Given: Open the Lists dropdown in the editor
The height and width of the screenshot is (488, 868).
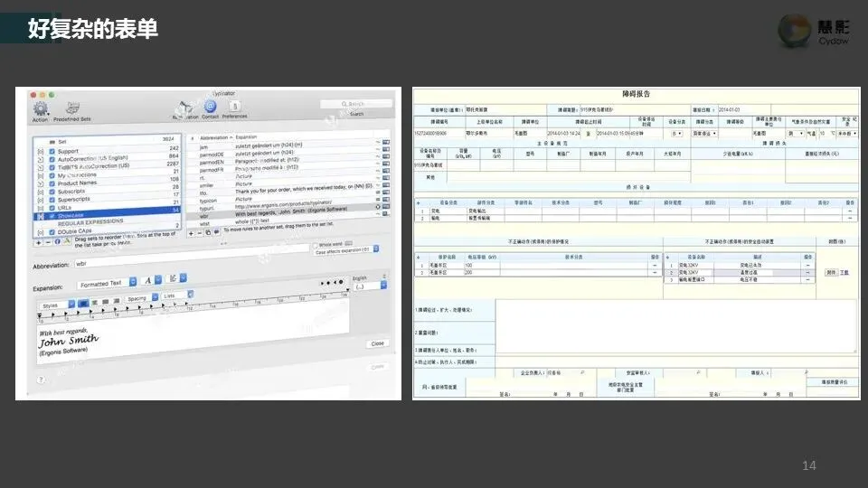Looking at the screenshot, I should tap(177, 295).
